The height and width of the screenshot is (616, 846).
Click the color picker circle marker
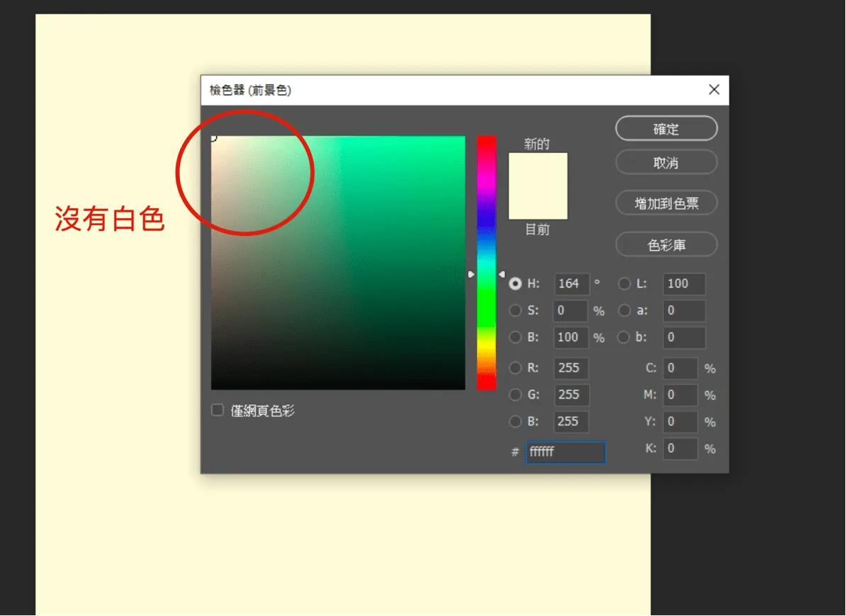tap(213, 138)
